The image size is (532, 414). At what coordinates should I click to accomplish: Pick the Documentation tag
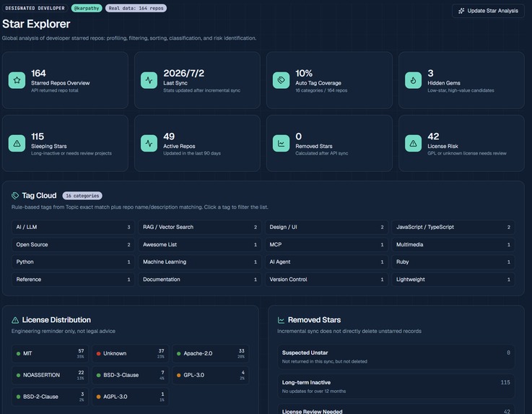click(x=200, y=280)
